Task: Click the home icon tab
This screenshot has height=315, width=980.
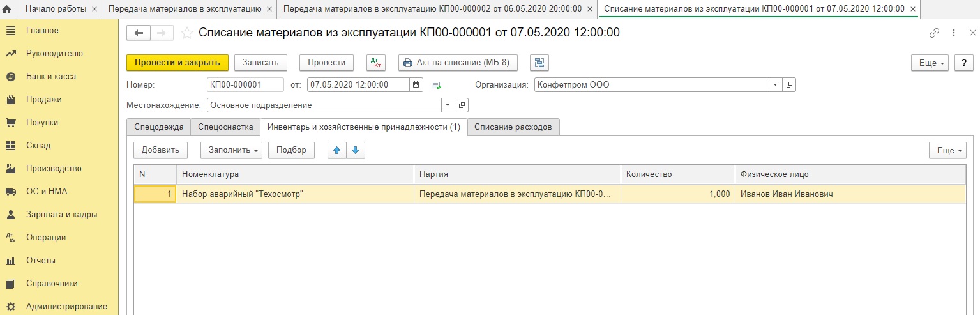Action: coord(8,9)
